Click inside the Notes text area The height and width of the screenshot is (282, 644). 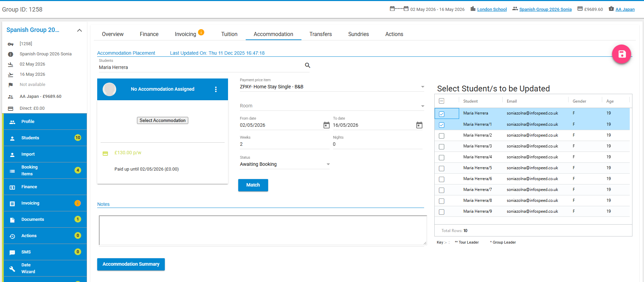coord(263,230)
